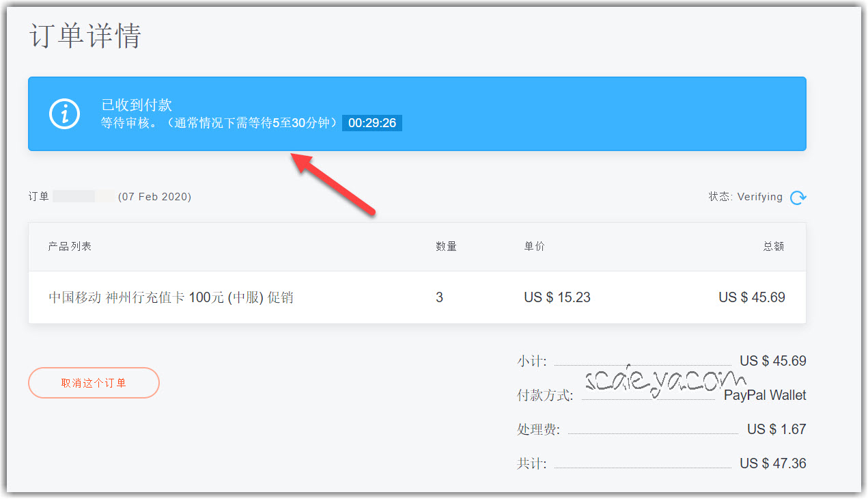Click the 状态: Verifying status label
The height and width of the screenshot is (499, 868).
click(745, 197)
